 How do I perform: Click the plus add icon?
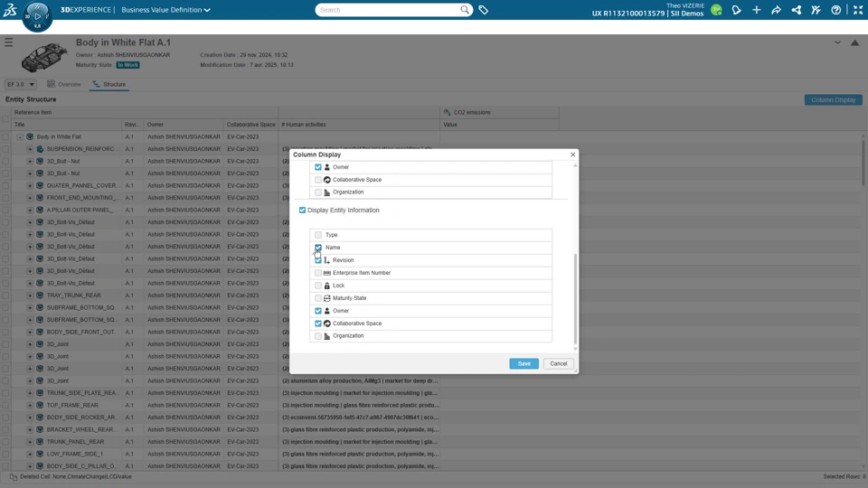(x=756, y=10)
